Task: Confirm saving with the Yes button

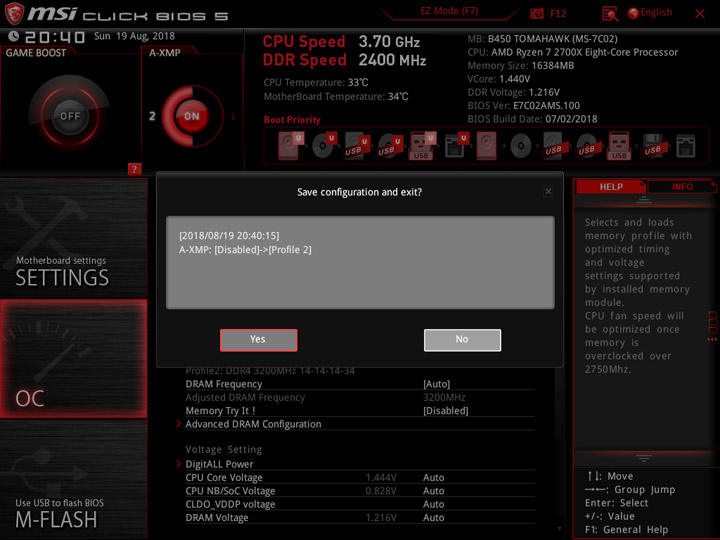Action: (x=259, y=340)
